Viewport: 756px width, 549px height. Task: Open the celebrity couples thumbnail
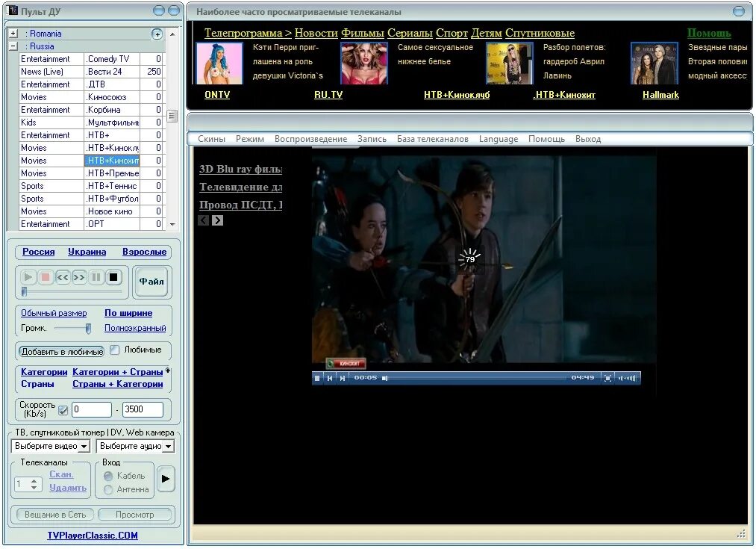coord(655,63)
